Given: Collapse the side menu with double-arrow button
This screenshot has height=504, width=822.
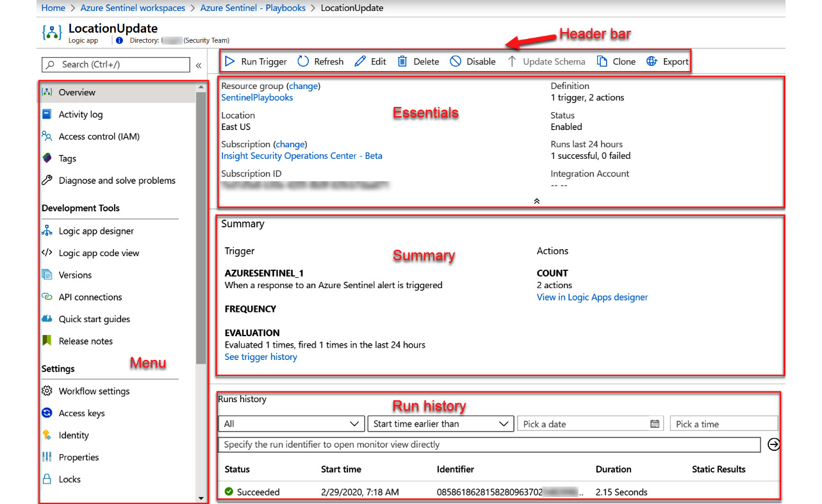Looking at the screenshot, I should tap(199, 65).
